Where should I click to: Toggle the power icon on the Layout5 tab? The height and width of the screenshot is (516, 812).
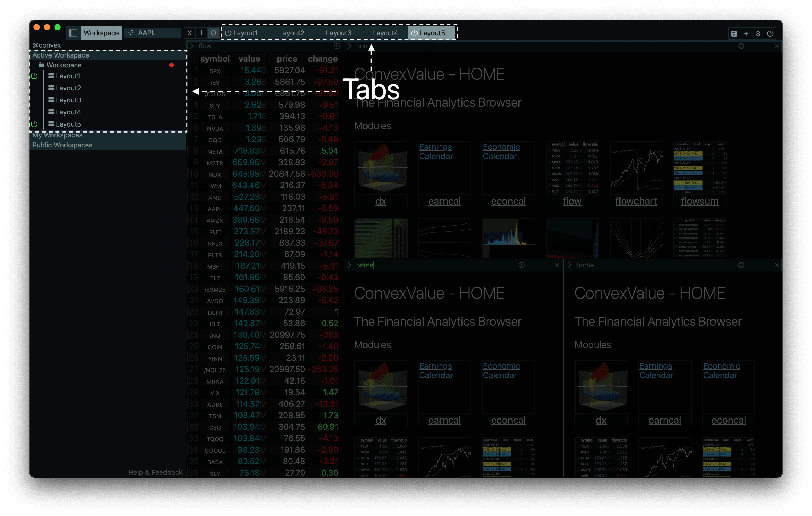pos(414,33)
